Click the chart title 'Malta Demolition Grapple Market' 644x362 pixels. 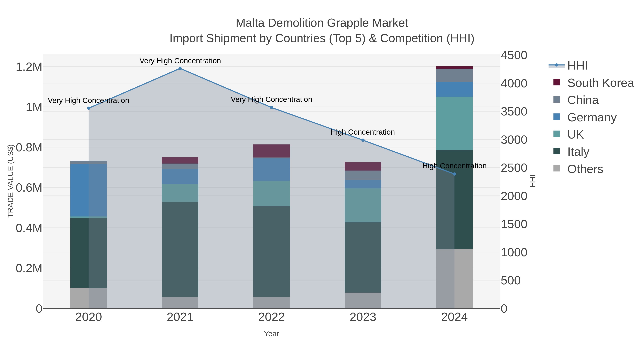point(322,23)
